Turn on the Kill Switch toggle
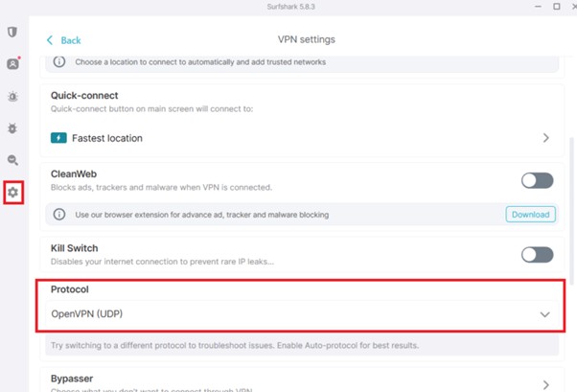Screen dimensions: 577x392 tap(537, 254)
